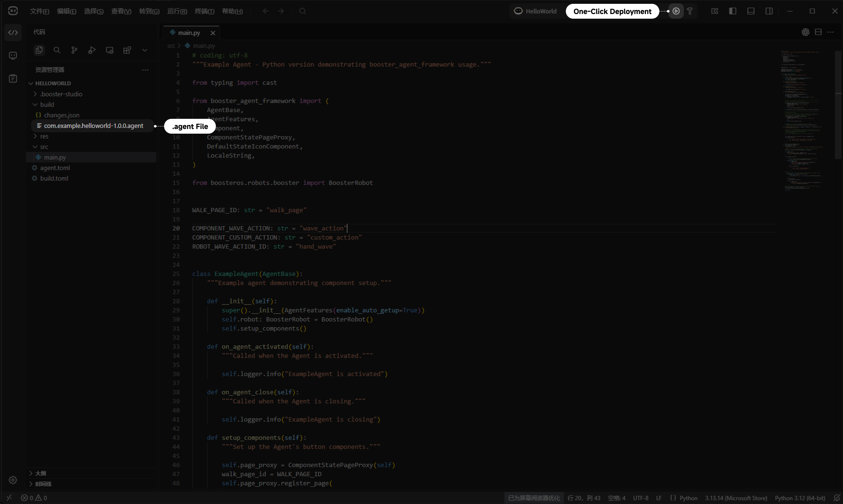Click the errors and warnings count

point(34,498)
